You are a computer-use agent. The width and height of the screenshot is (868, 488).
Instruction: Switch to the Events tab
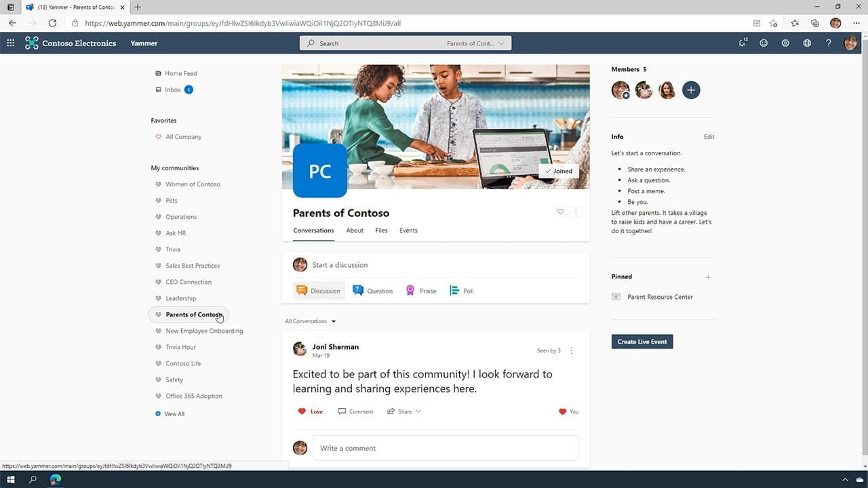(x=408, y=230)
